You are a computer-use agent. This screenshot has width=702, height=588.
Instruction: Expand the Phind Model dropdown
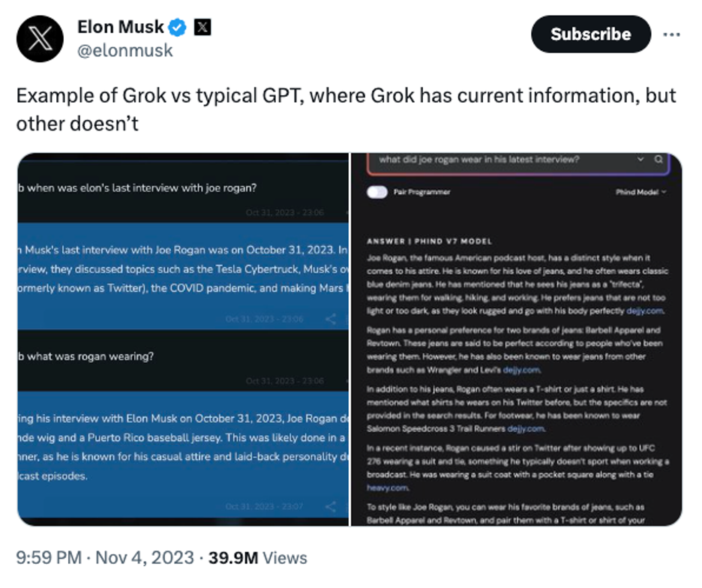(x=641, y=192)
